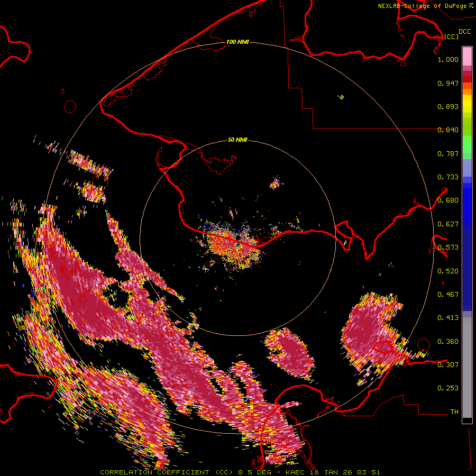Select the 0.680 scale value
The height and width of the screenshot is (476, 476).
pos(448,200)
